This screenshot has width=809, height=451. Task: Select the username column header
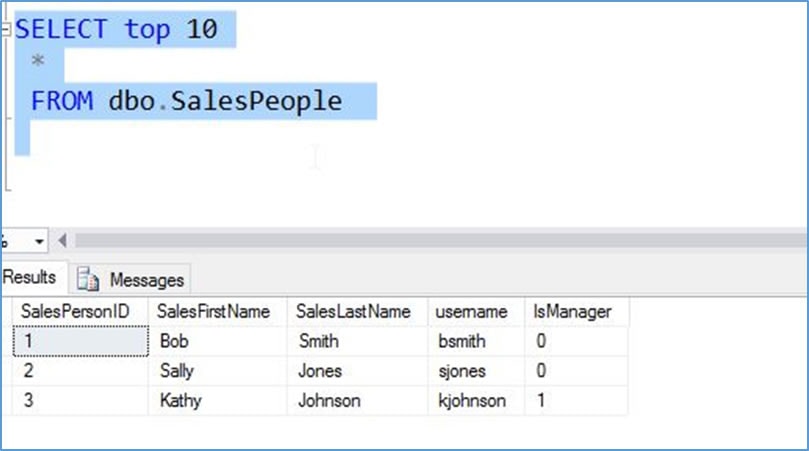[x=472, y=312]
